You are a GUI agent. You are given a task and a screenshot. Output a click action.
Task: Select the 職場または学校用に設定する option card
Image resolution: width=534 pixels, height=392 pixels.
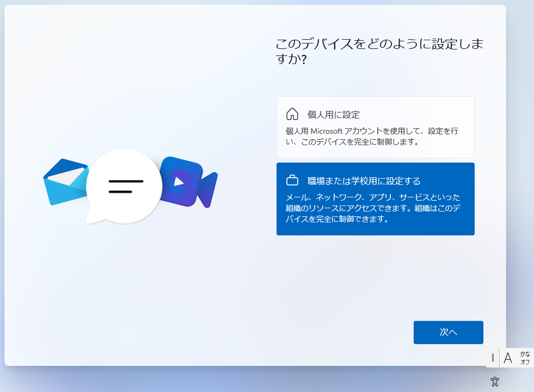(375, 199)
